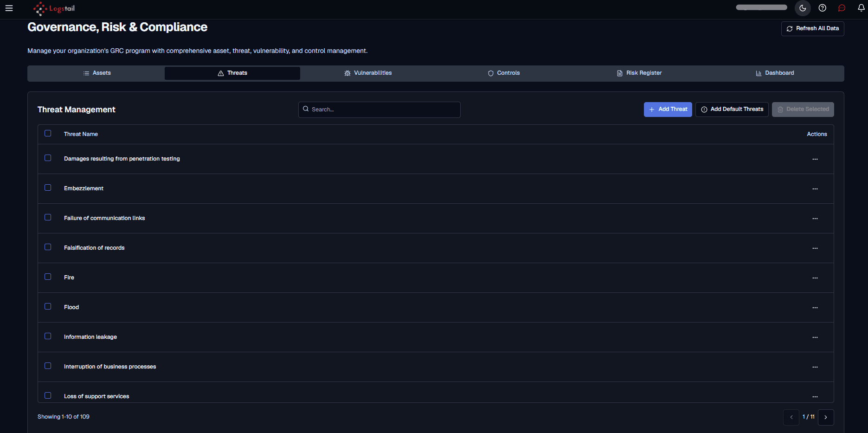Viewport: 868px width, 433px height.
Task: Click the Logstail logo
Action: (x=54, y=8)
